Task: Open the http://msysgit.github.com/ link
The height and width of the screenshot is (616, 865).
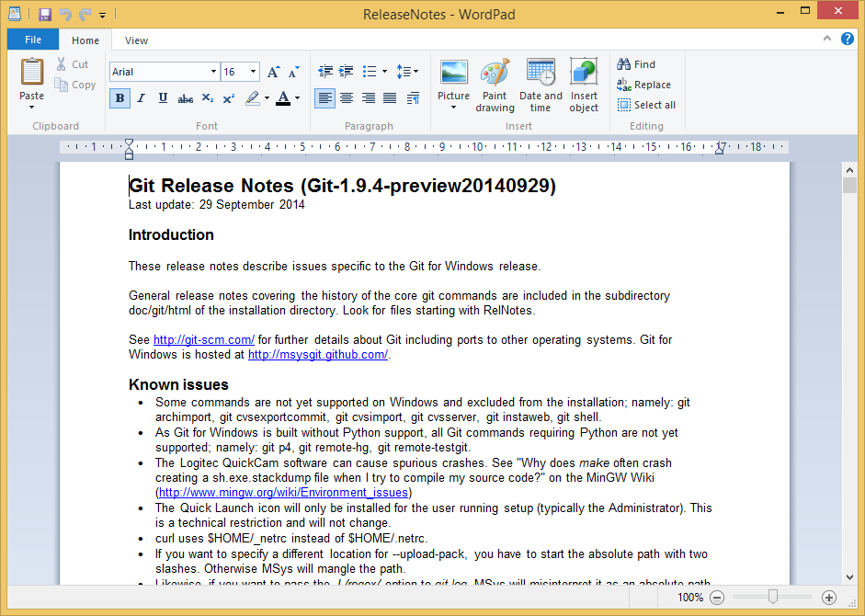Action: pyautogui.click(x=318, y=354)
